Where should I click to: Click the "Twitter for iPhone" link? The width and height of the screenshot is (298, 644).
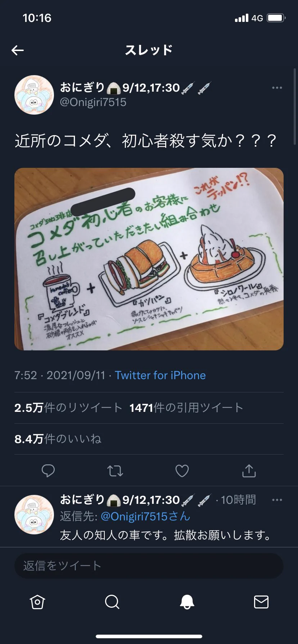point(160,375)
